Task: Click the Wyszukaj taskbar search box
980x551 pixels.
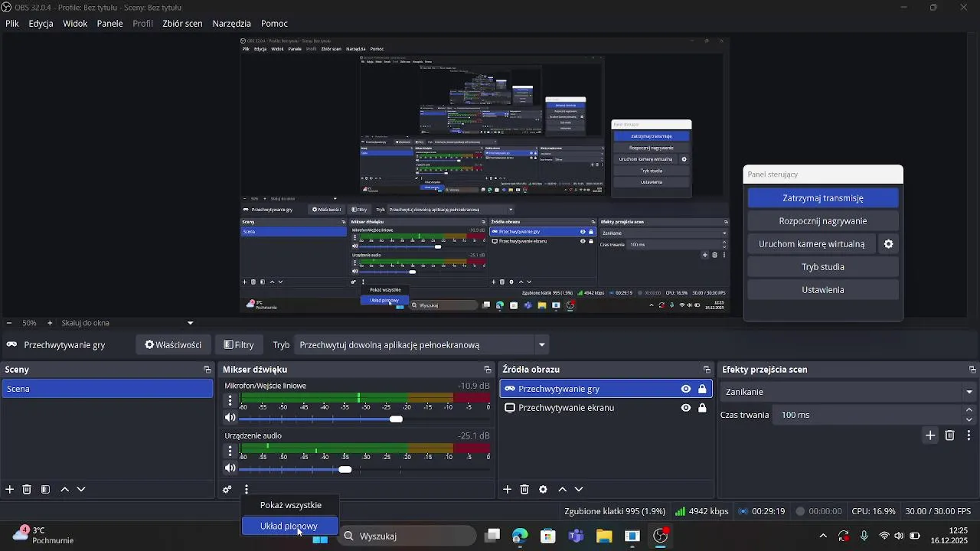Action: [409, 536]
